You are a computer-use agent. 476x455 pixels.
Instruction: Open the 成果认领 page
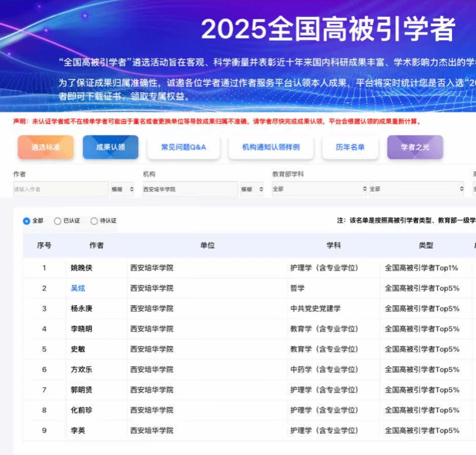tap(111, 147)
